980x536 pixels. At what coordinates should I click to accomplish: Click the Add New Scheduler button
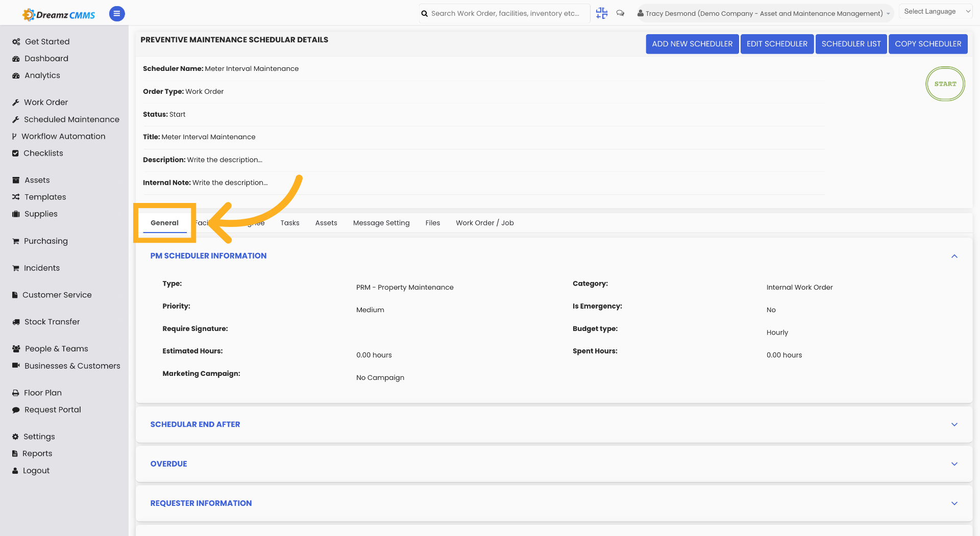(692, 44)
